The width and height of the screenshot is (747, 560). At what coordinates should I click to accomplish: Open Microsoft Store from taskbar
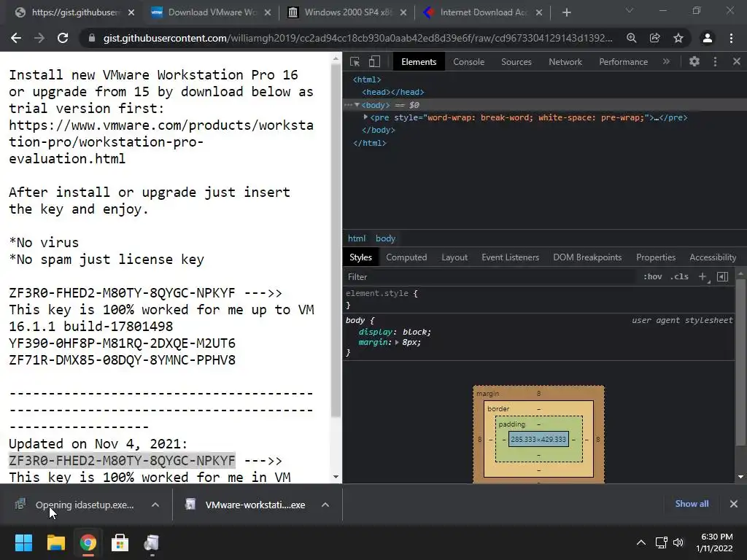[x=120, y=542]
